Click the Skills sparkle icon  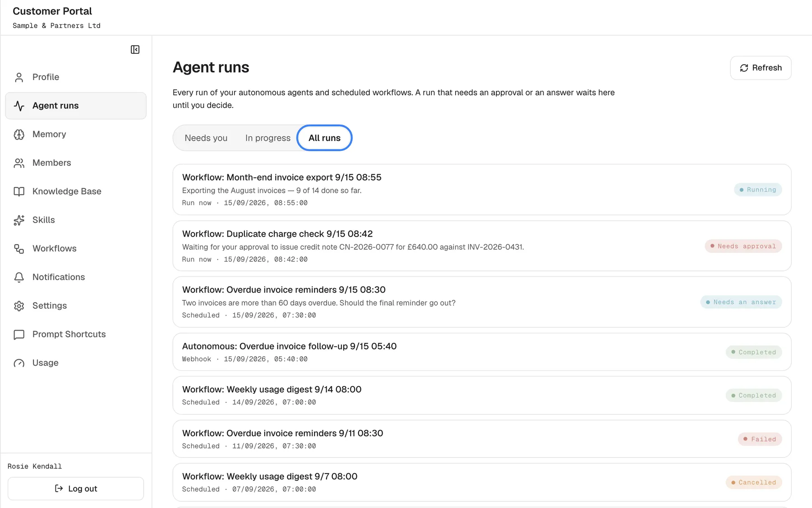pyautogui.click(x=19, y=220)
